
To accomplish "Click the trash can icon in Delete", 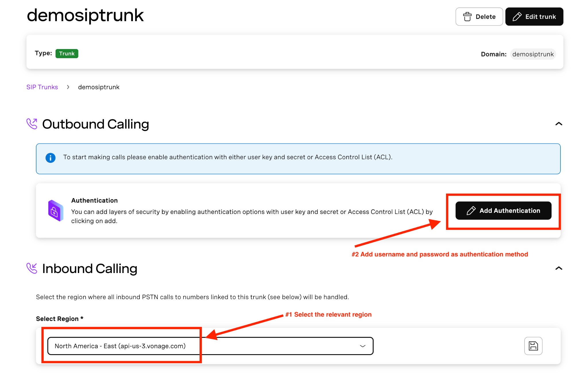I will 467,17.
